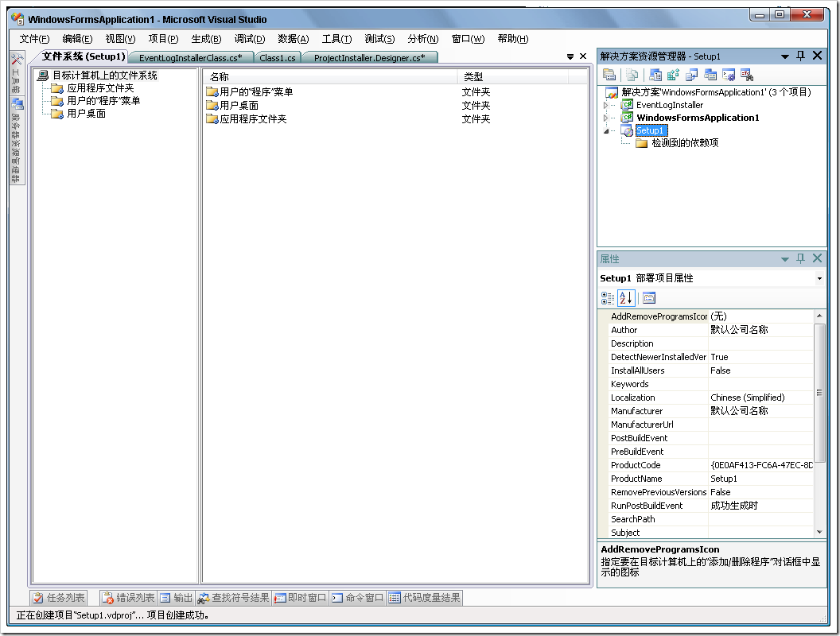Image resolution: width=840 pixels, height=636 pixels.
Task: Sort list by the 类型 column header
Action: 513,76
